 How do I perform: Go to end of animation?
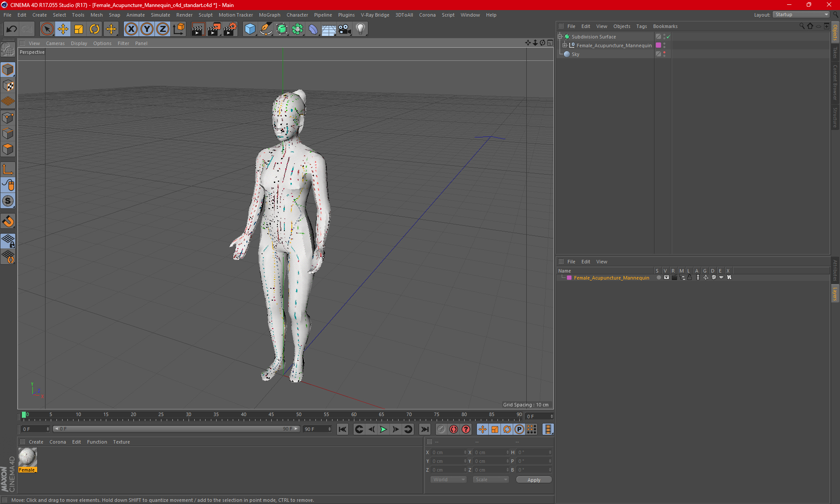pyautogui.click(x=424, y=429)
